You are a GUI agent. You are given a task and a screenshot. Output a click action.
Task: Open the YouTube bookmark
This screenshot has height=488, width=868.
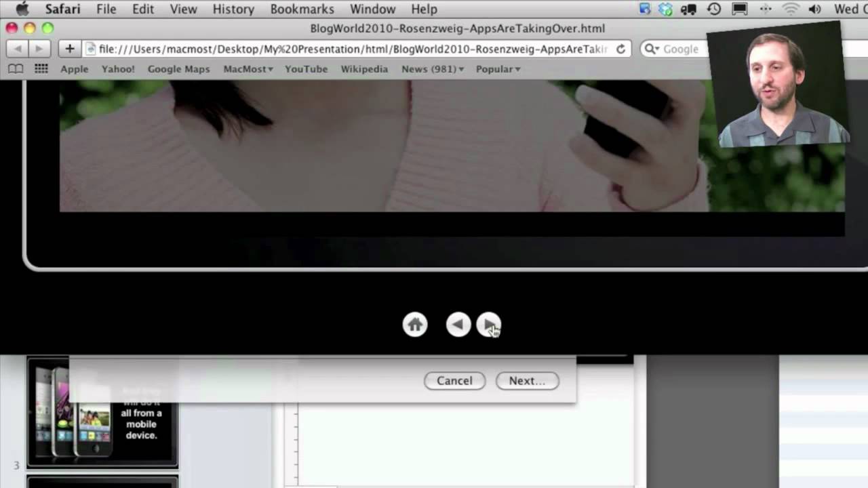(306, 69)
